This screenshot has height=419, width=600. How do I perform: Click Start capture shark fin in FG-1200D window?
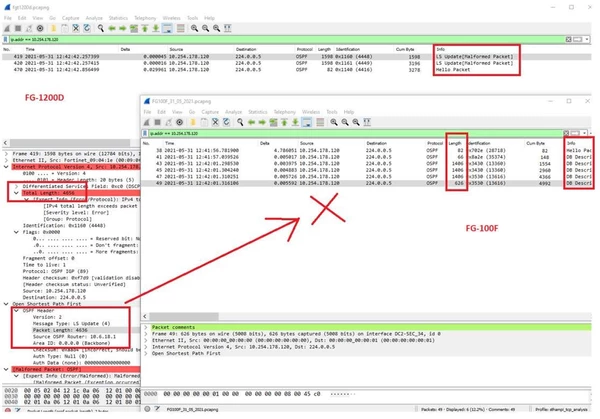tap(7, 28)
